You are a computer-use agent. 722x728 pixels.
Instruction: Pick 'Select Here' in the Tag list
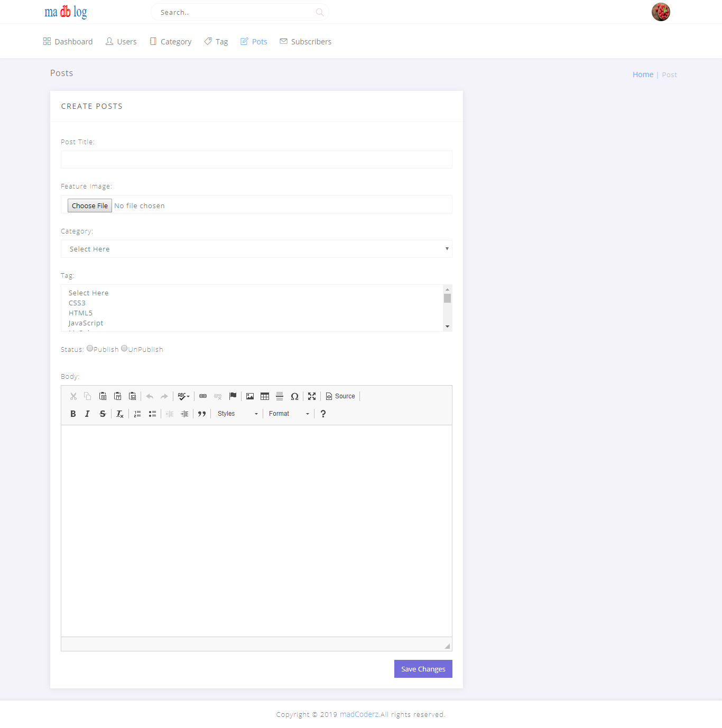point(88,293)
